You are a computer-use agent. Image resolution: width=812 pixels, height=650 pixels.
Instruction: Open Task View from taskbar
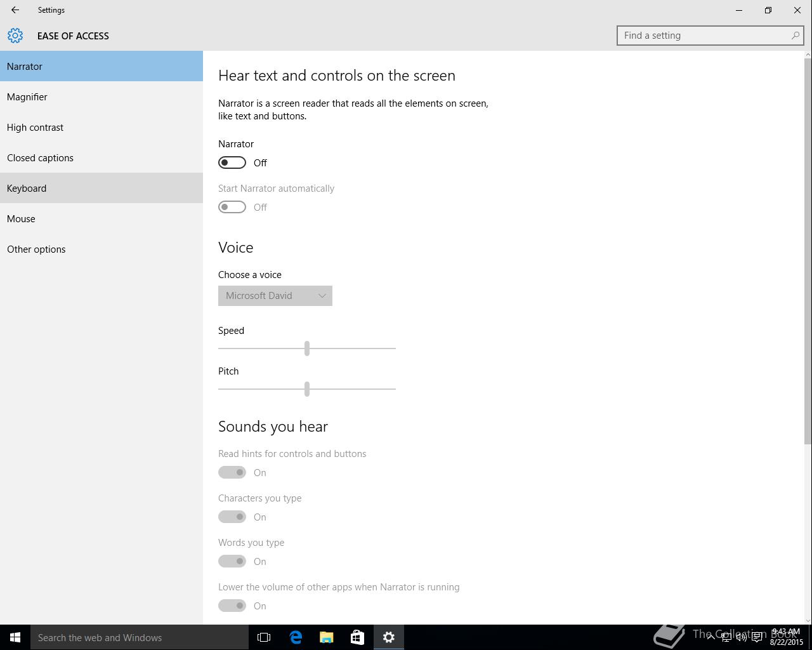click(x=264, y=637)
